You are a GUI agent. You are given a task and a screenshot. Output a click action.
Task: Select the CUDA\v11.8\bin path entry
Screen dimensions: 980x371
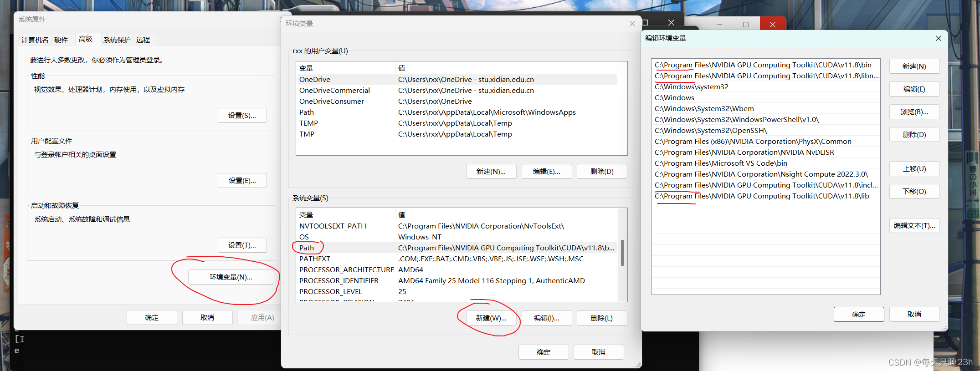[765, 65]
